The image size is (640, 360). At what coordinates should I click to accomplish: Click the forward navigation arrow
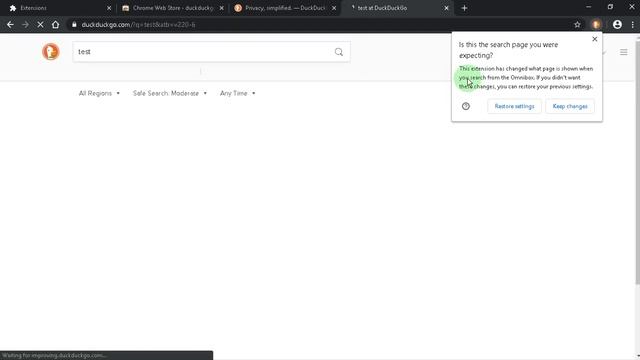(x=25, y=24)
